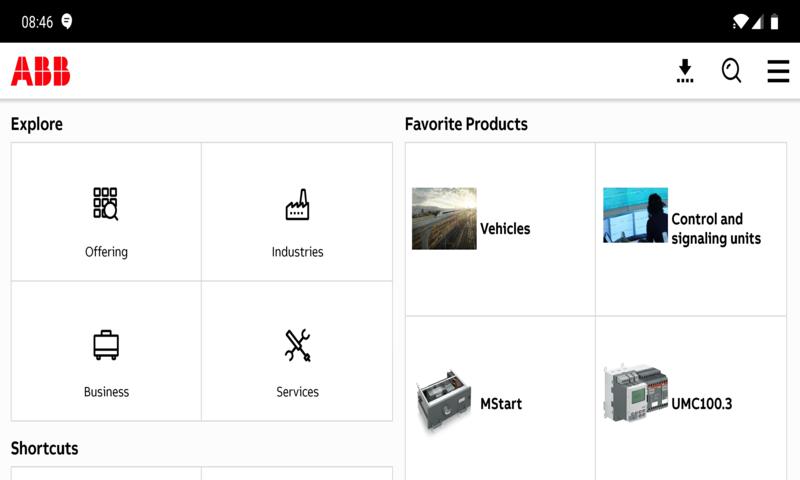Tap the Business briefcase icon
The width and height of the screenshot is (800, 480).
[106, 345]
